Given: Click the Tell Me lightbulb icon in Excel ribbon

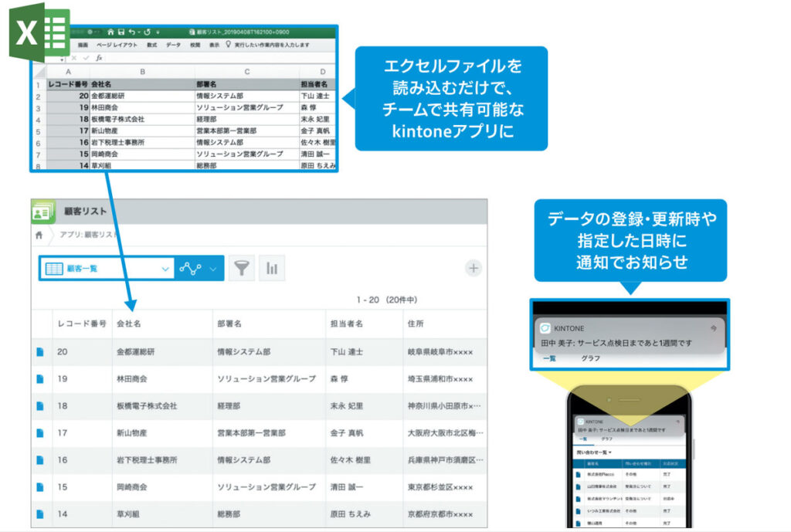Looking at the screenshot, I should tap(228, 44).
